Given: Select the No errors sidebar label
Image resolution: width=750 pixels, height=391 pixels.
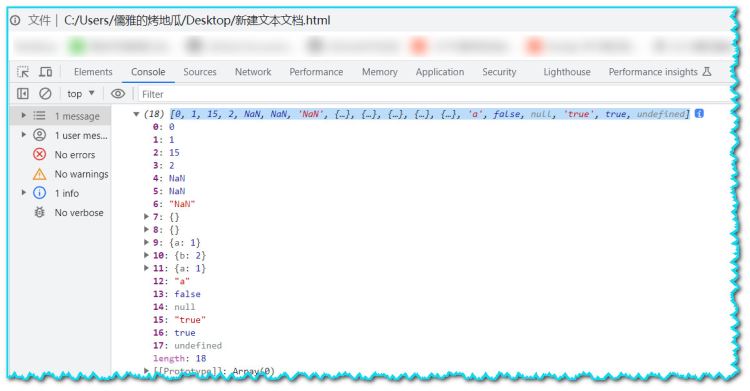Looking at the screenshot, I should (x=75, y=155).
